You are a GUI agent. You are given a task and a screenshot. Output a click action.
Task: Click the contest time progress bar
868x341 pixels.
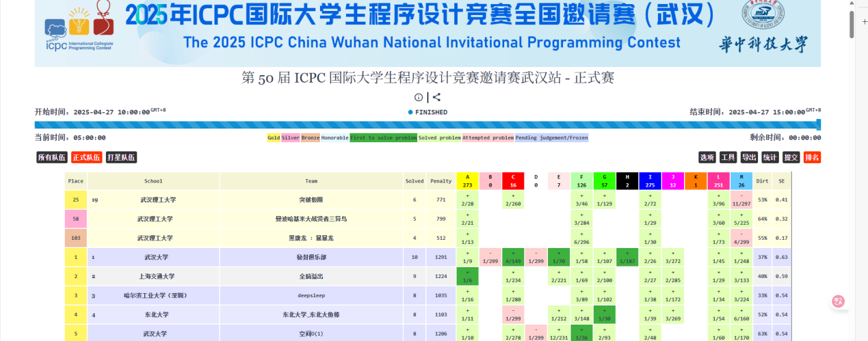coord(425,124)
